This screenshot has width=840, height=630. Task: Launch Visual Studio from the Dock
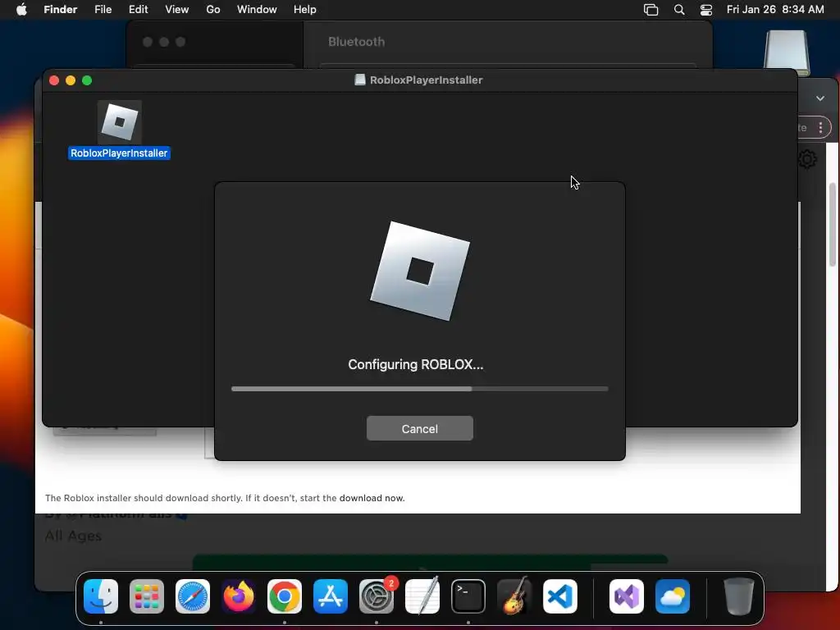[x=627, y=596]
